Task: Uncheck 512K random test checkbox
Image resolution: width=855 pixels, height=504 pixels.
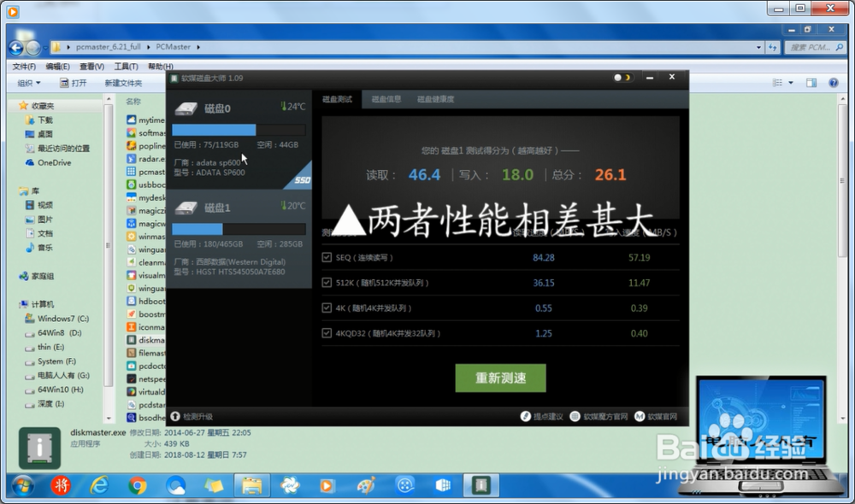Action: (327, 282)
